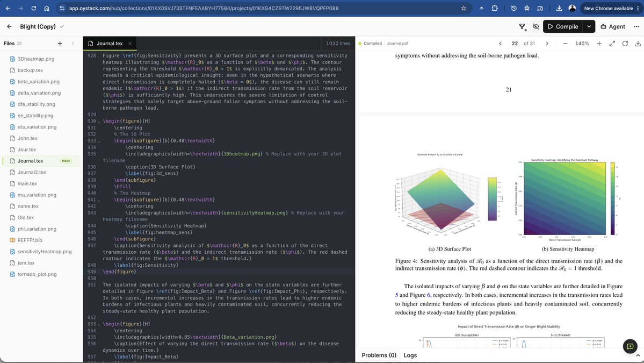
Task: Follow the Figure 5 reference link in PDF
Action: (x=397, y=295)
